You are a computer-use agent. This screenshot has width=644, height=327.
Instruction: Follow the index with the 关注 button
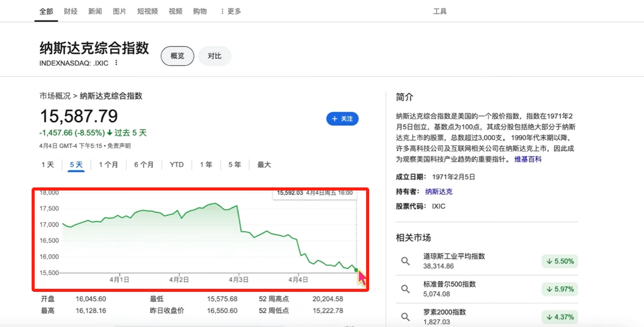tap(343, 119)
